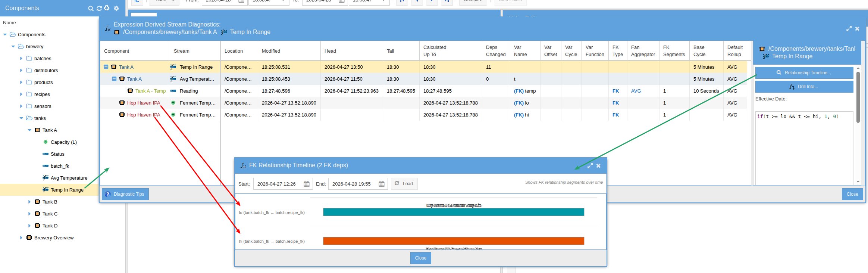Open Diagnostic Tips
The image size is (868, 273).
click(125, 194)
